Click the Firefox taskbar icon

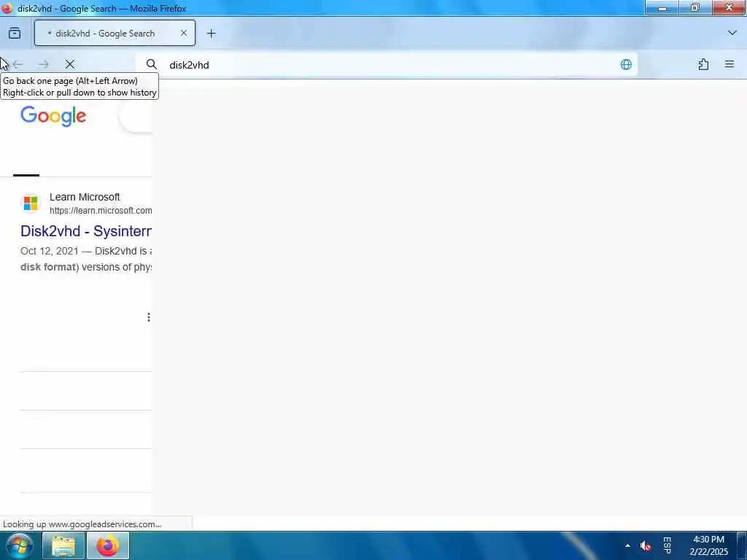(x=108, y=546)
